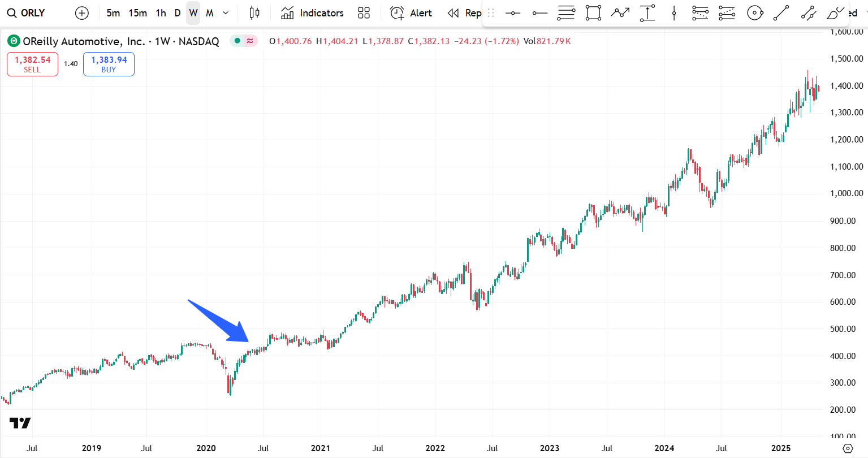This screenshot has width=868, height=458.
Task: Open the candlestick chart type selector
Action: coord(254,12)
